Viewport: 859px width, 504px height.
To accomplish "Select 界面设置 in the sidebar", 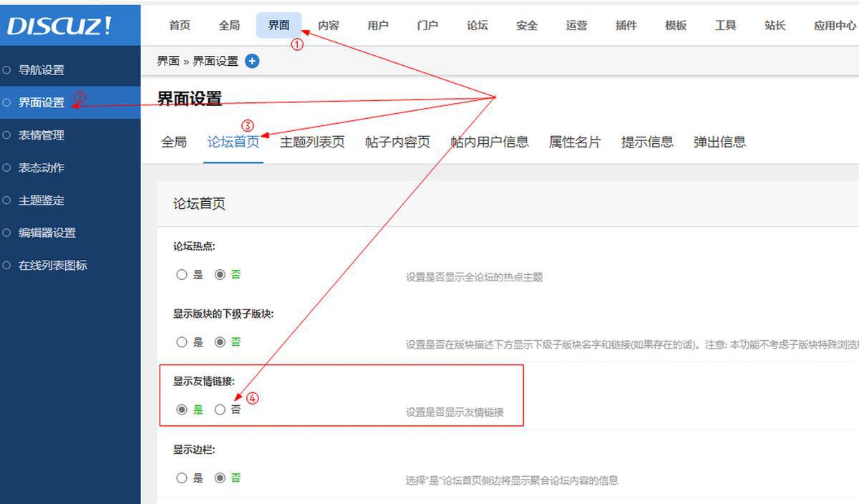I will (70, 102).
